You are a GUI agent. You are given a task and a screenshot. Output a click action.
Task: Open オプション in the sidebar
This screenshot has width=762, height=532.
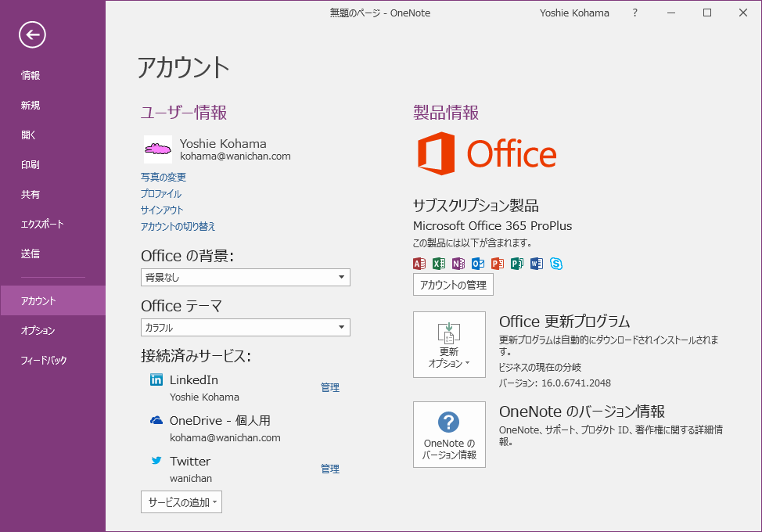pyautogui.click(x=52, y=330)
